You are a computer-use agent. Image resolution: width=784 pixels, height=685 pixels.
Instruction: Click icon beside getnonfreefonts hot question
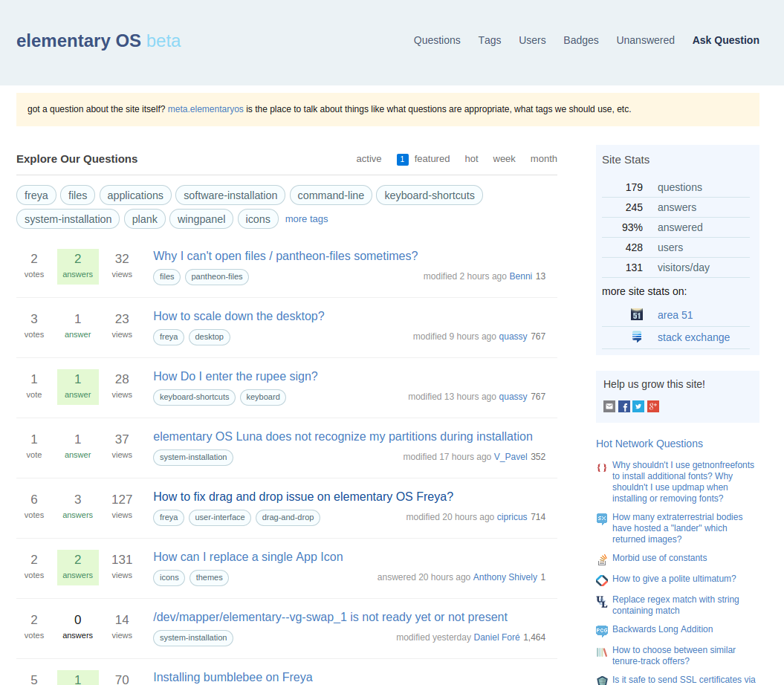(602, 467)
